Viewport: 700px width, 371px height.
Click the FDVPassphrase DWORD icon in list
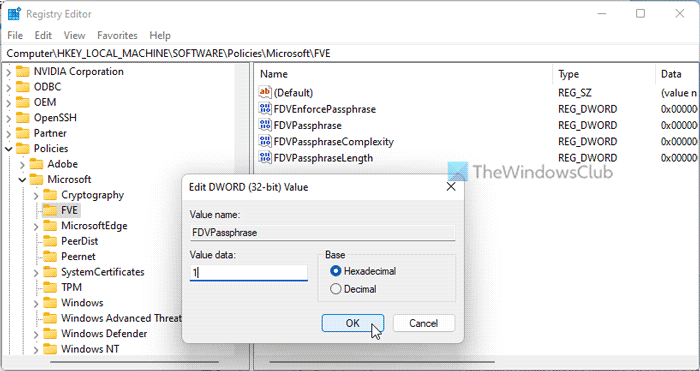(x=265, y=125)
